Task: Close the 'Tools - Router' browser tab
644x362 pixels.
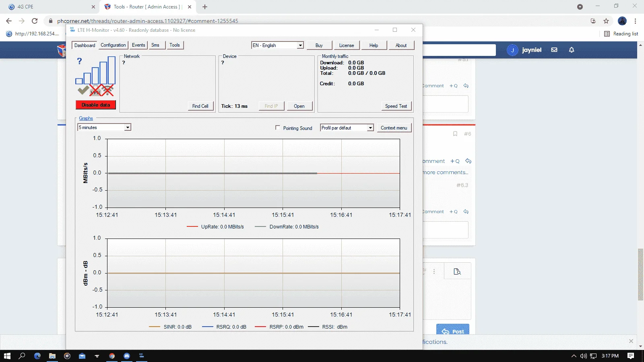Action: [190, 7]
